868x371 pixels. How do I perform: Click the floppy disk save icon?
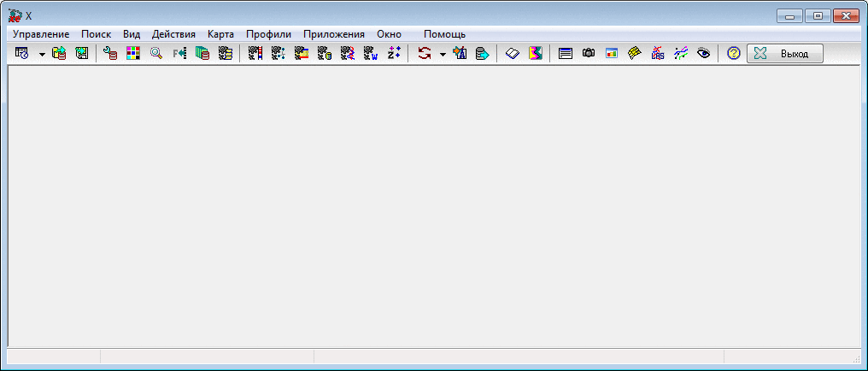coord(82,54)
